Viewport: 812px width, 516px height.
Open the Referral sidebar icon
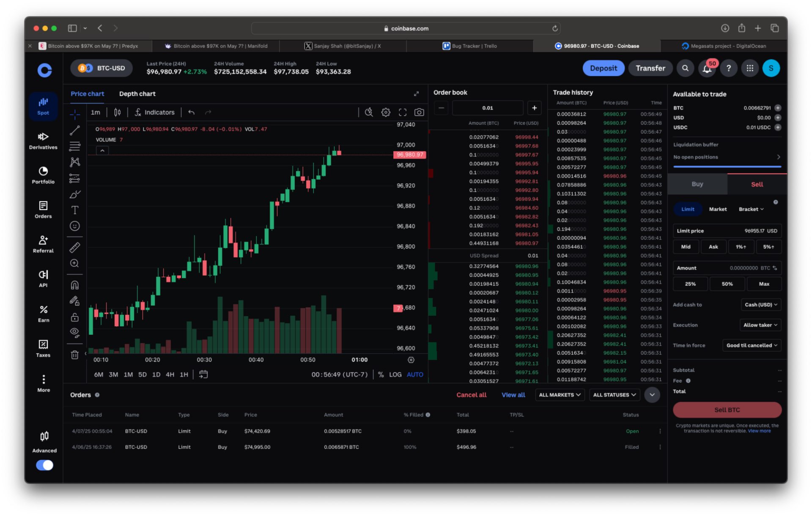[x=43, y=244]
